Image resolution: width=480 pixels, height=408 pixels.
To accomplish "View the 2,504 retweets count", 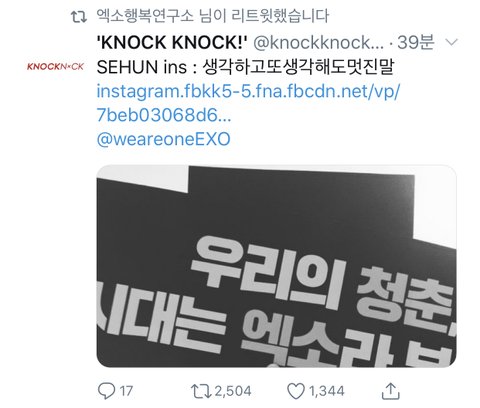I will (232, 391).
